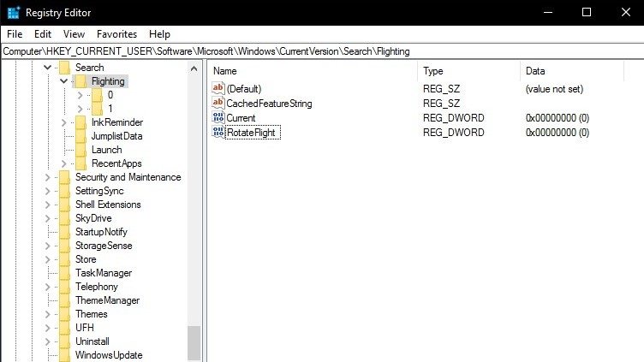Click the RotateFlight DWORD value icon
This screenshot has height=362, width=644.
pos(218,133)
